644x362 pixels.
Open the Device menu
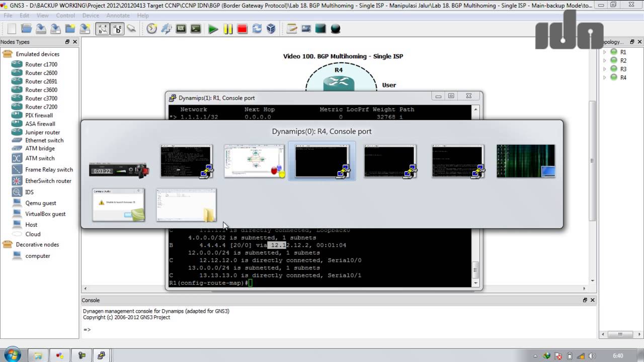pos(91,16)
